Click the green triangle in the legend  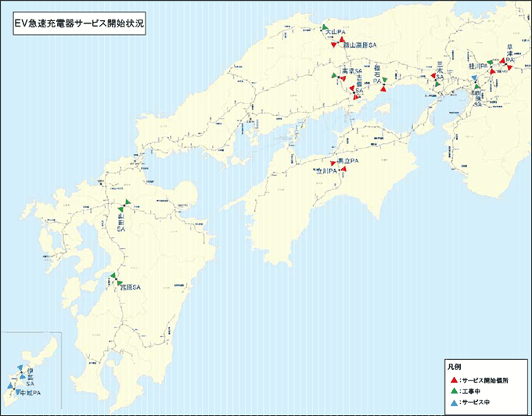click(x=454, y=391)
